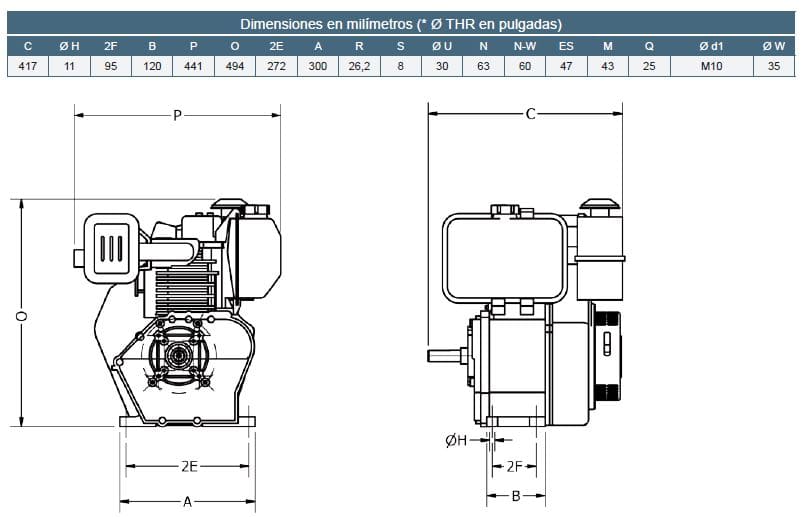Select the 'Ø d1' column header

pyautogui.click(x=710, y=46)
